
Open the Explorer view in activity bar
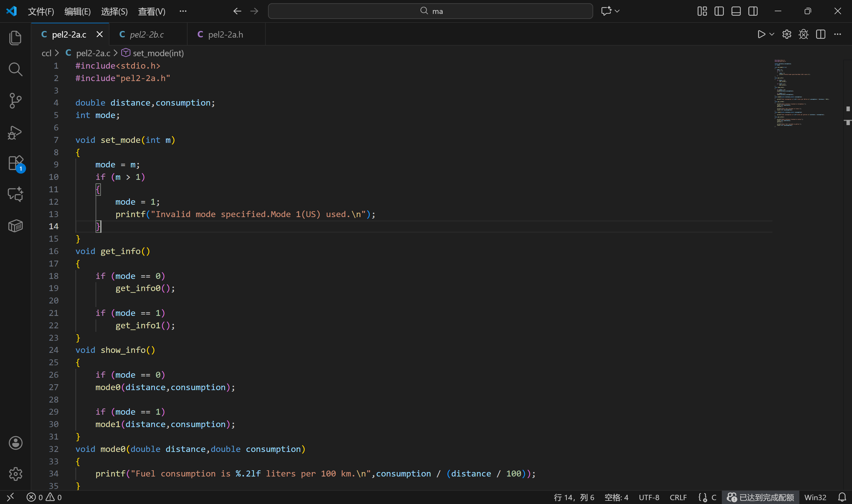coord(15,38)
